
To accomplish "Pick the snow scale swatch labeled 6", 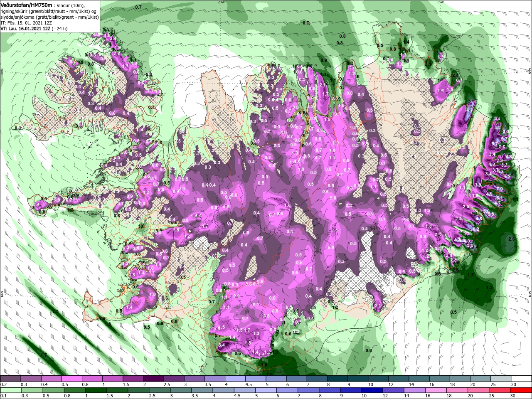I will tap(296, 379).
